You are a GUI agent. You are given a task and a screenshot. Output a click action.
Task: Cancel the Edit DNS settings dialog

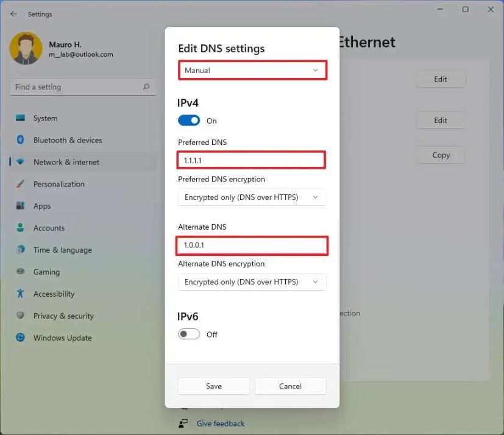pos(290,386)
